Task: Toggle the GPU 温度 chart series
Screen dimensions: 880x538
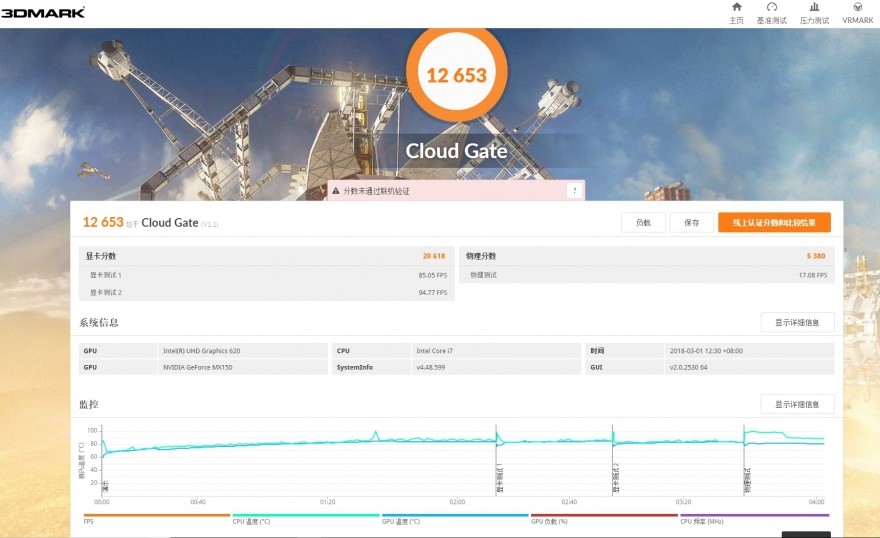Action: click(x=455, y=518)
